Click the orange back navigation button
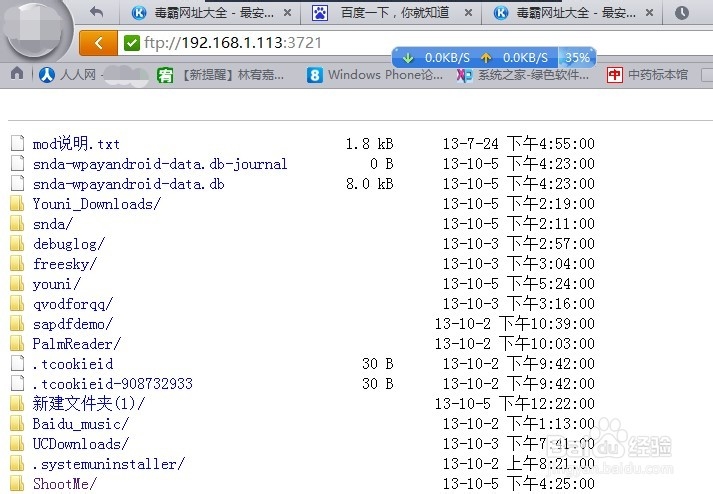The height and width of the screenshot is (494, 713). [x=98, y=43]
